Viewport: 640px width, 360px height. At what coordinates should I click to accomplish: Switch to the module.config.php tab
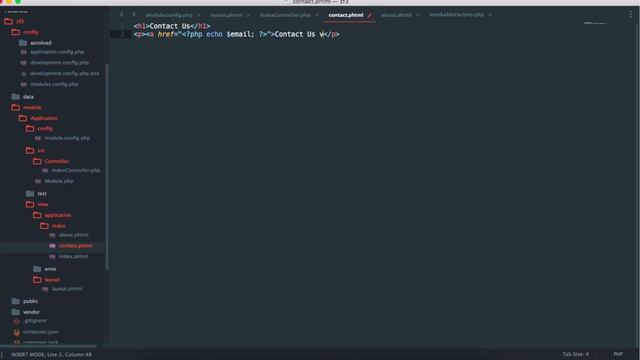click(x=169, y=15)
